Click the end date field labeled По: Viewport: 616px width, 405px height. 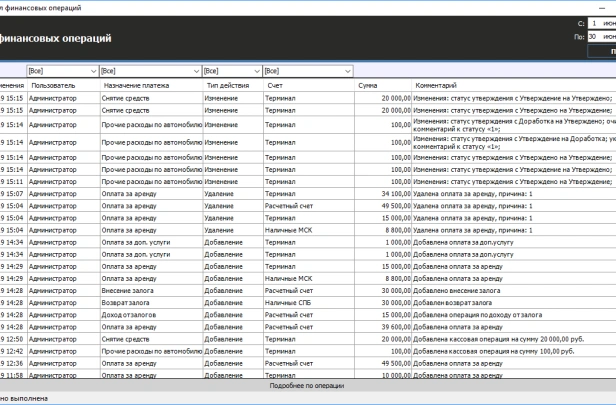602,36
